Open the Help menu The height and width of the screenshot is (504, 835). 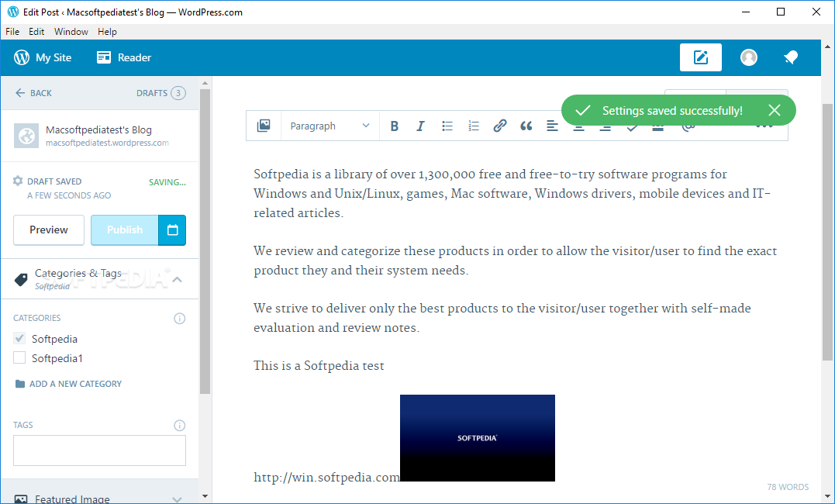[x=107, y=32]
